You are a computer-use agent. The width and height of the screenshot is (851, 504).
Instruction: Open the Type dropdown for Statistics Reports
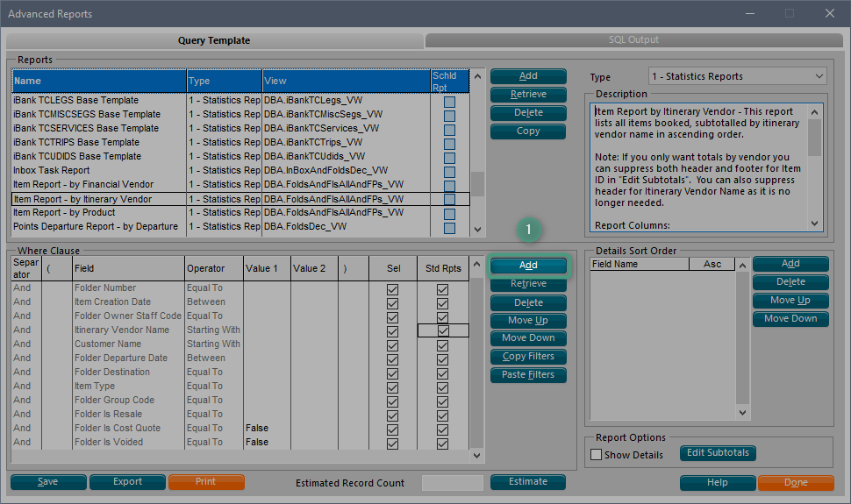(x=737, y=76)
